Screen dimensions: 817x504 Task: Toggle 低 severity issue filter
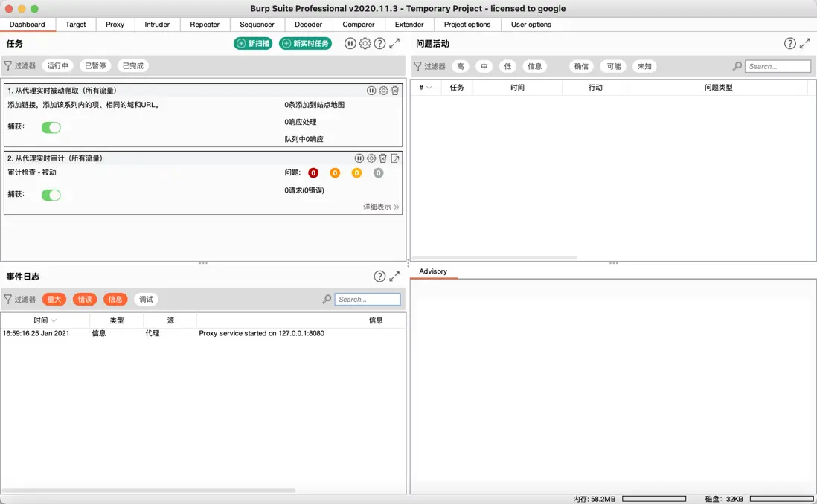[507, 66]
